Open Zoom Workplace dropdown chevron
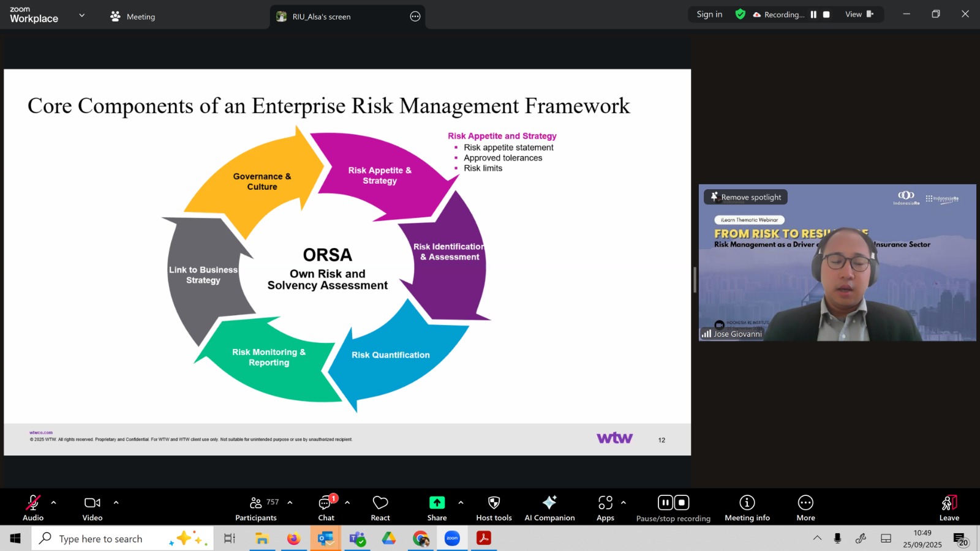The height and width of the screenshot is (551, 980). pyautogui.click(x=82, y=15)
